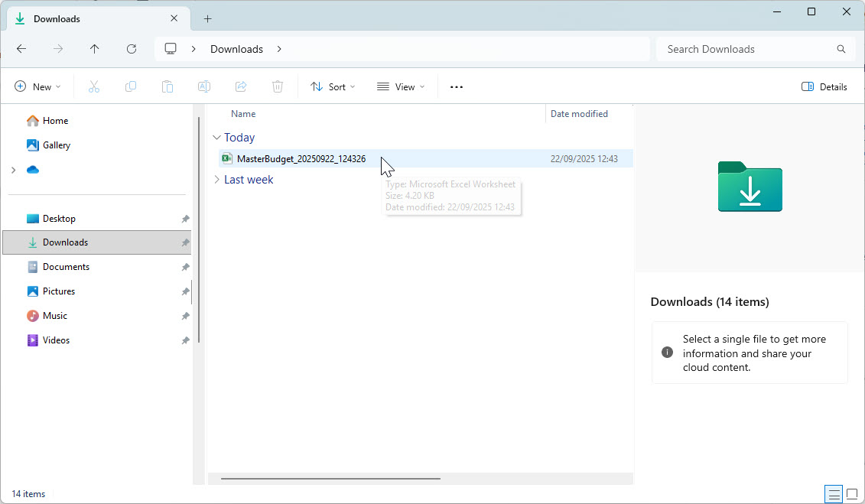865x504 pixels.
Task: Open the See more three-dots menu
Action: (457, 87)
